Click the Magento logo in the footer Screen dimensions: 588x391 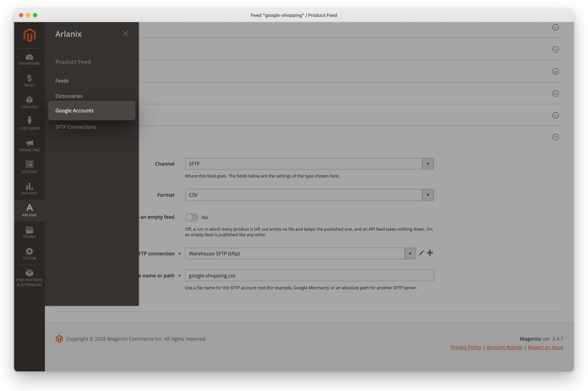[x=59, y=339]
